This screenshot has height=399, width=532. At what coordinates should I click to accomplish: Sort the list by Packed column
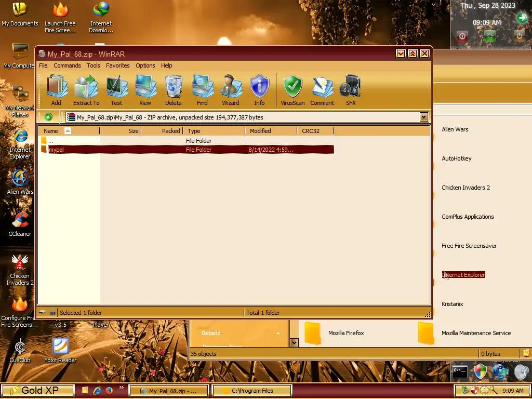click(x=162, y=130)
